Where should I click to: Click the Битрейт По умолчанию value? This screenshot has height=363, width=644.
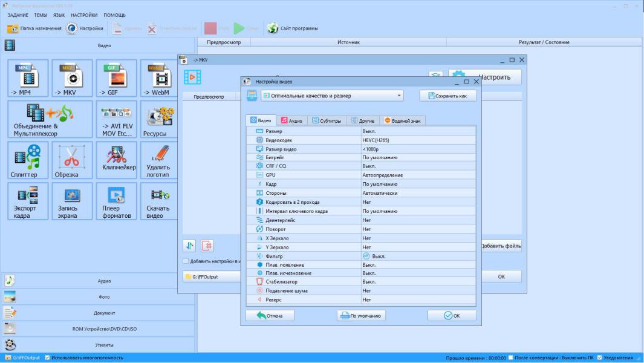pos(418,157)
